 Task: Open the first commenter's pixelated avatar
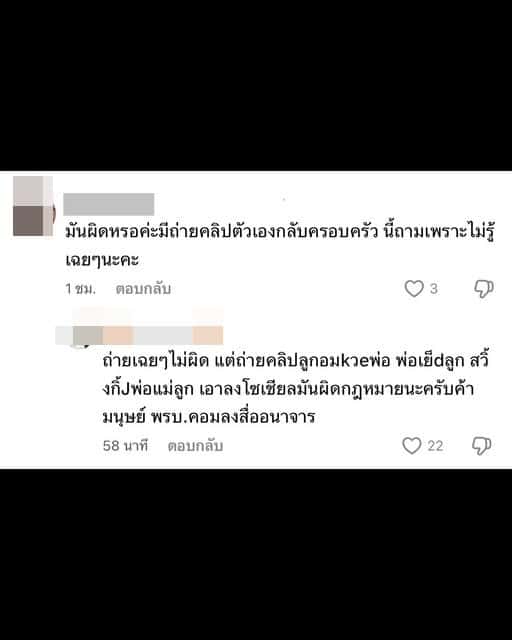point(33,206)
